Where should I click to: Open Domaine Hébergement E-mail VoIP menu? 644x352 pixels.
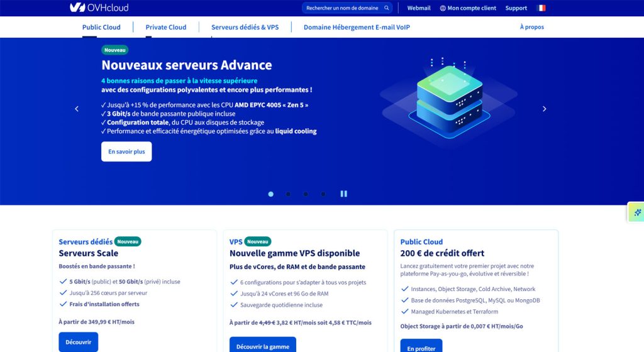pos(357,27)
